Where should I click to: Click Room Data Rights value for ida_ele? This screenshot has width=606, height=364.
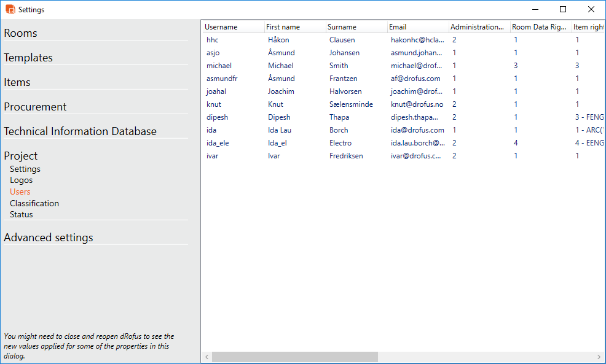(516, 143)
